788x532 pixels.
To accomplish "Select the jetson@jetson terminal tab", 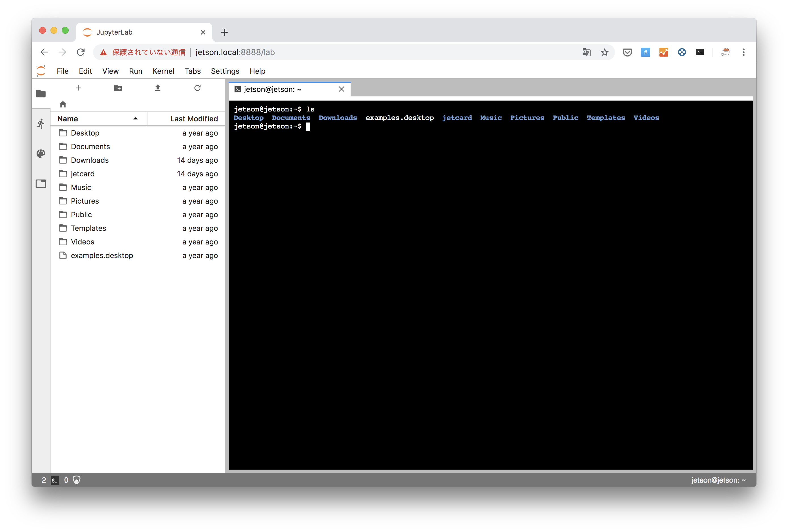I will (x=272, y=89).
